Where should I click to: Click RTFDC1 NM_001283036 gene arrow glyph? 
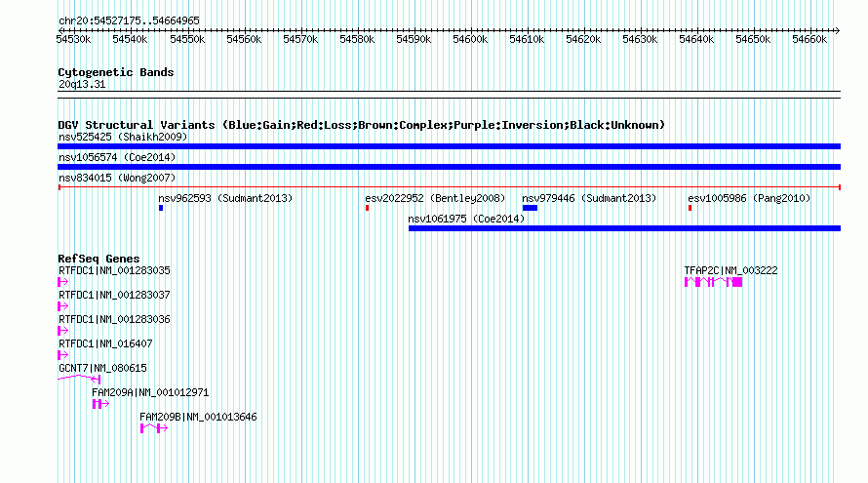pyautogui.click(x=63, y=331)
